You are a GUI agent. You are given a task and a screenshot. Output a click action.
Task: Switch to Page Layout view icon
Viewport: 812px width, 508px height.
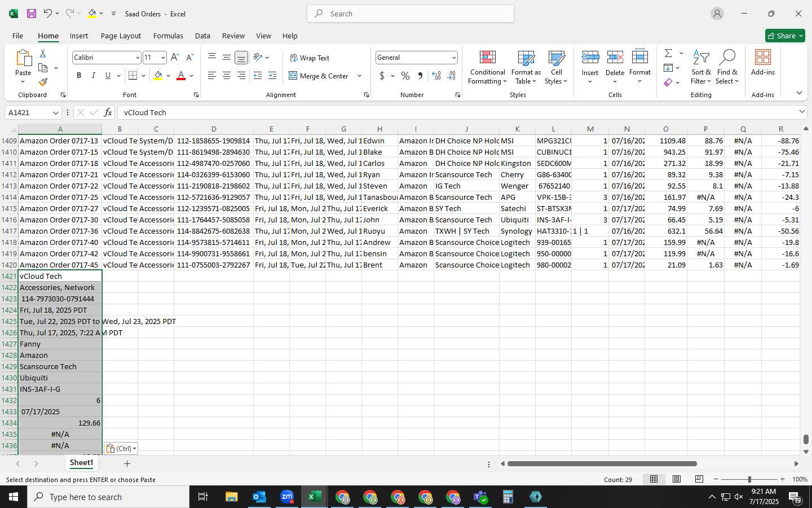pyautogui.click(x=677, y=479)
